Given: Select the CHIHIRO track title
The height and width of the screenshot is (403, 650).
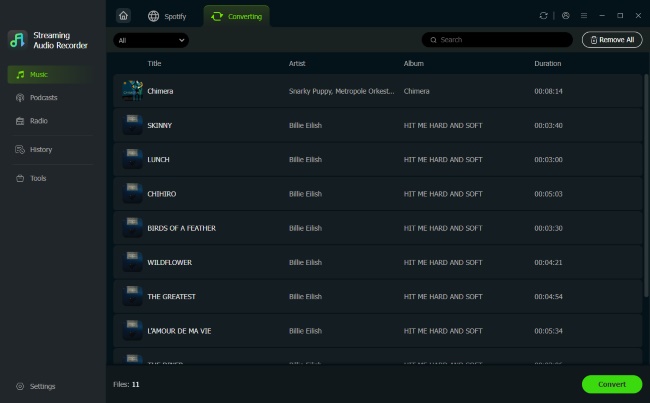Looking at the screenshot, I should pos(162,194).
